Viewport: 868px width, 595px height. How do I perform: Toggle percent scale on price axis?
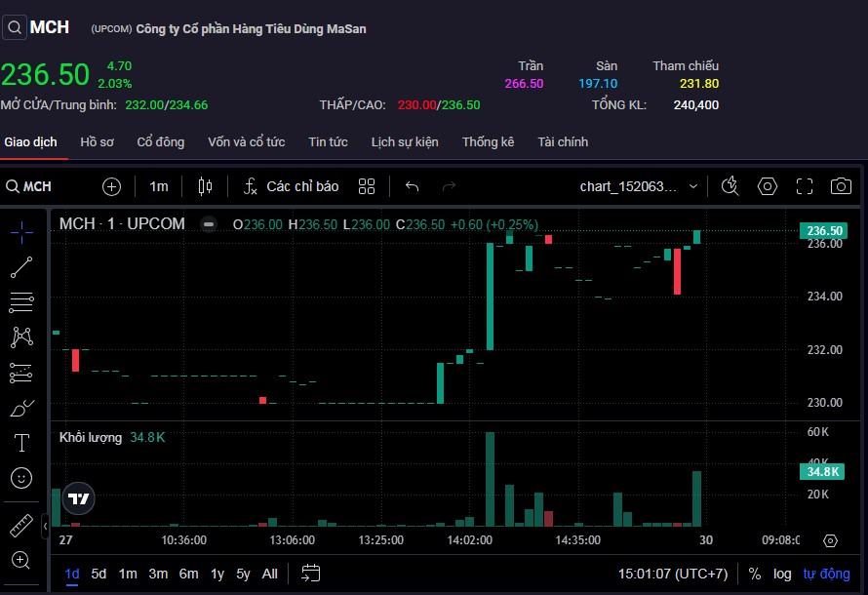(755, 574)
